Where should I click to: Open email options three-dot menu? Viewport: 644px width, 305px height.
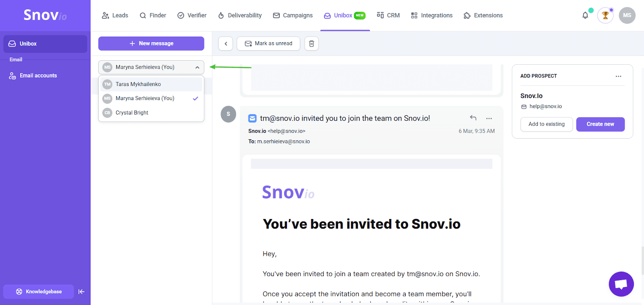(x=489, y=119)
